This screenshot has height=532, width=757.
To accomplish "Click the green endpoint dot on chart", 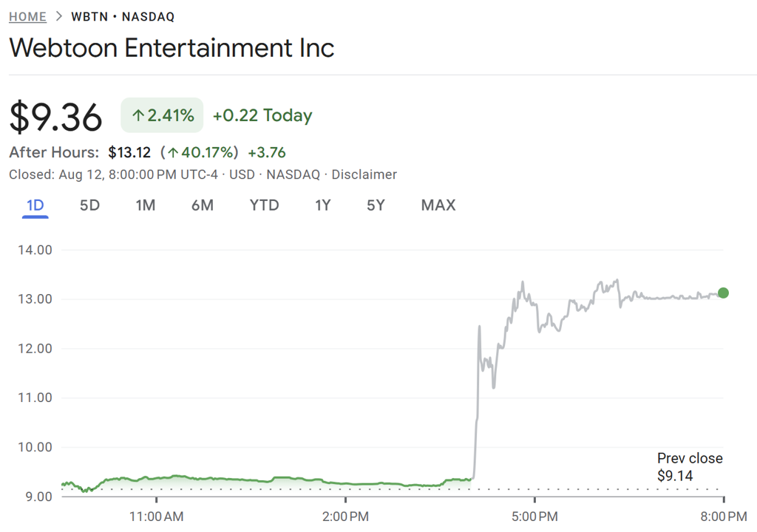I will click(723, 293).
